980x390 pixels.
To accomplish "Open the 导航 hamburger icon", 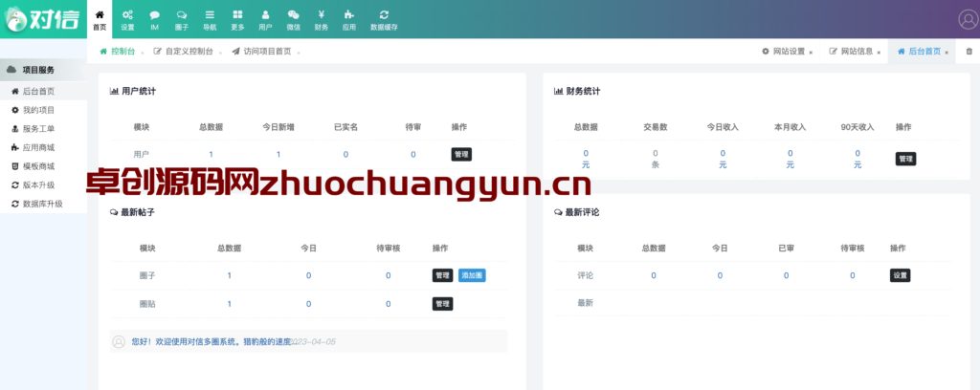I will point(210,14).
